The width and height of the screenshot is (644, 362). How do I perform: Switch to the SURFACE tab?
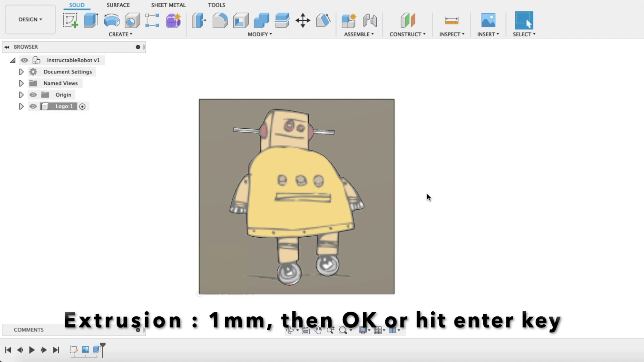118,5
